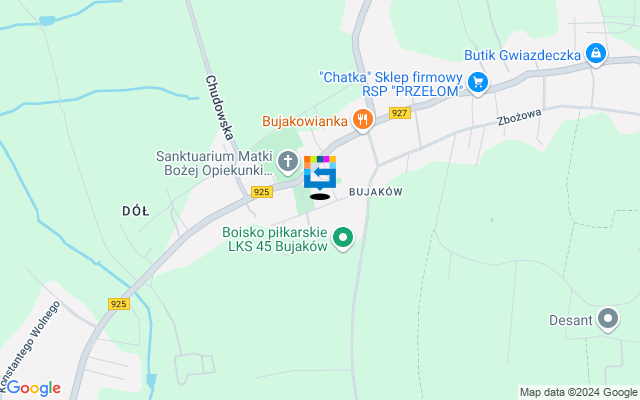
Task: Select the Desant gray location pin
Action: point(608,319)
